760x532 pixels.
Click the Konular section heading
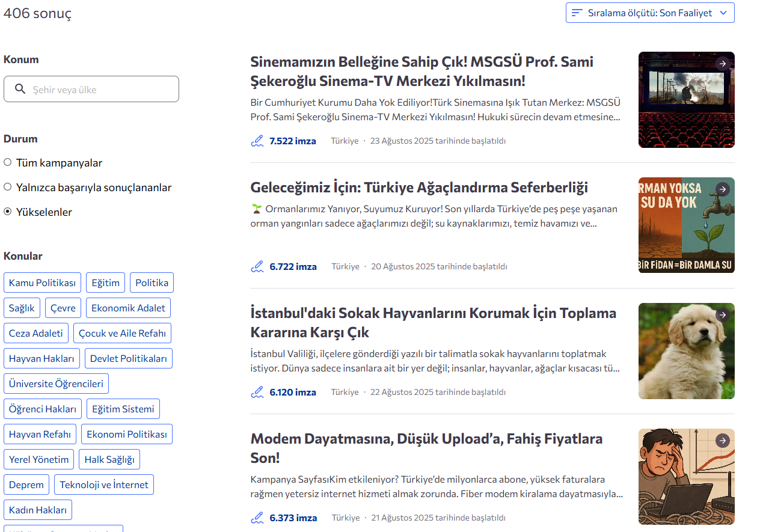click(x=23, y=256)
